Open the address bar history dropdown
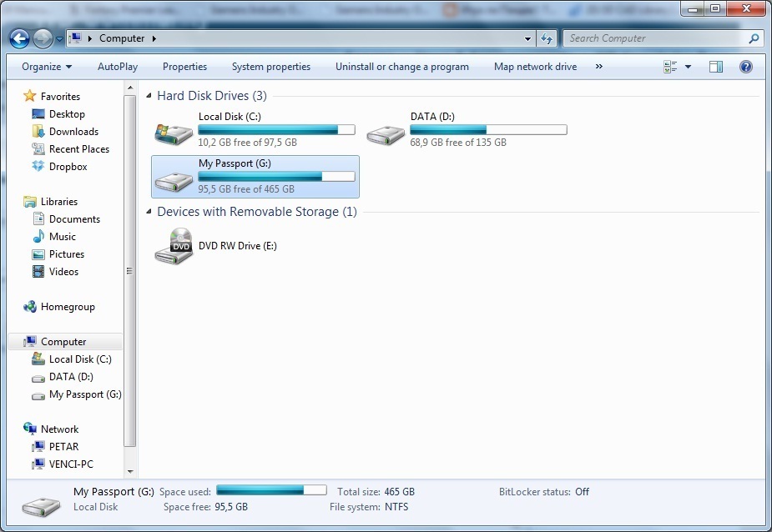The width and height of the screenshot is (772, 532). click(527, 38)
